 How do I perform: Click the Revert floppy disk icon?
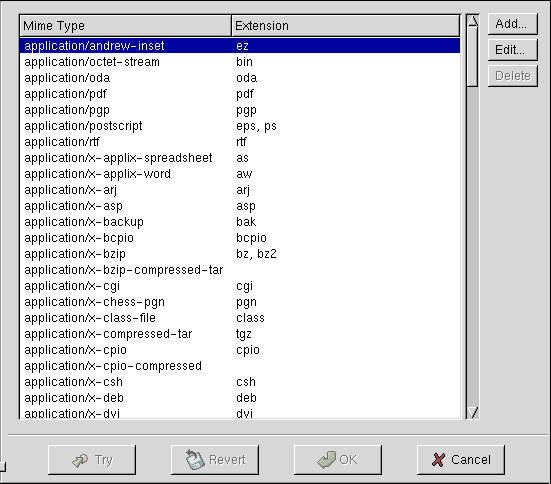tap(195, 459)
